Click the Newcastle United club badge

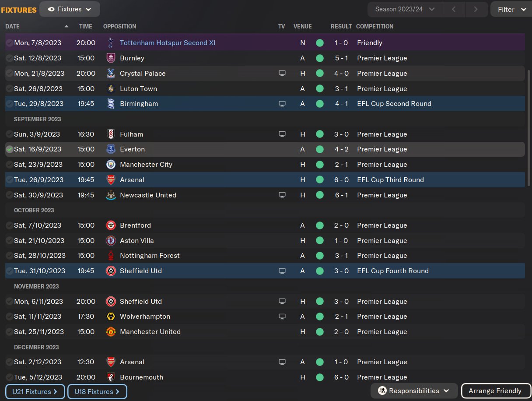pos(111,195)
